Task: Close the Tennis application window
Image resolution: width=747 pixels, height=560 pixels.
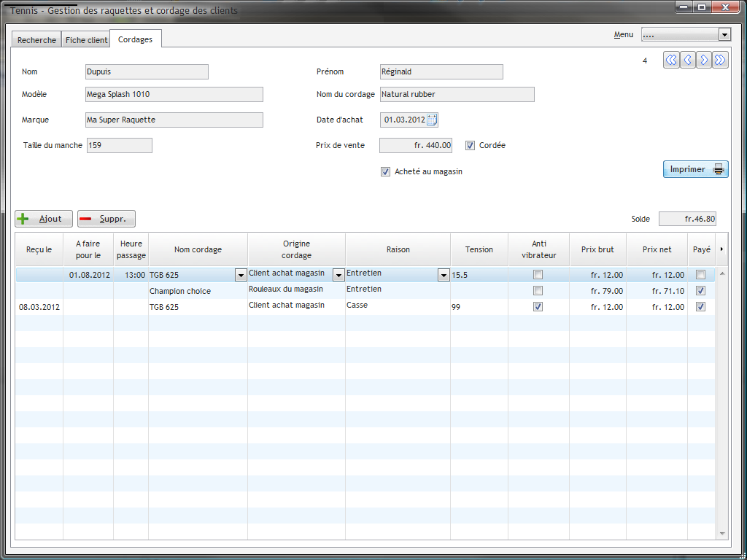Action: click(726, 7)
